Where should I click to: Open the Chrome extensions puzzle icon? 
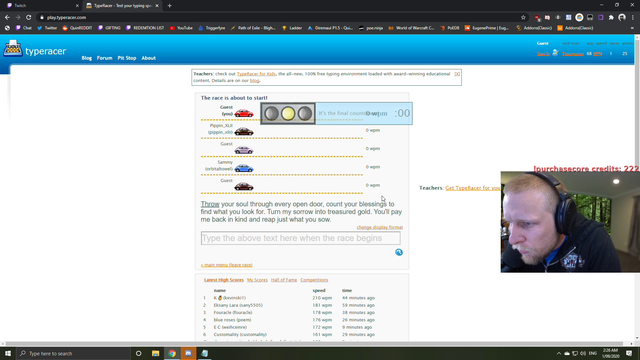pyautogui.click(x=611, y=18)
